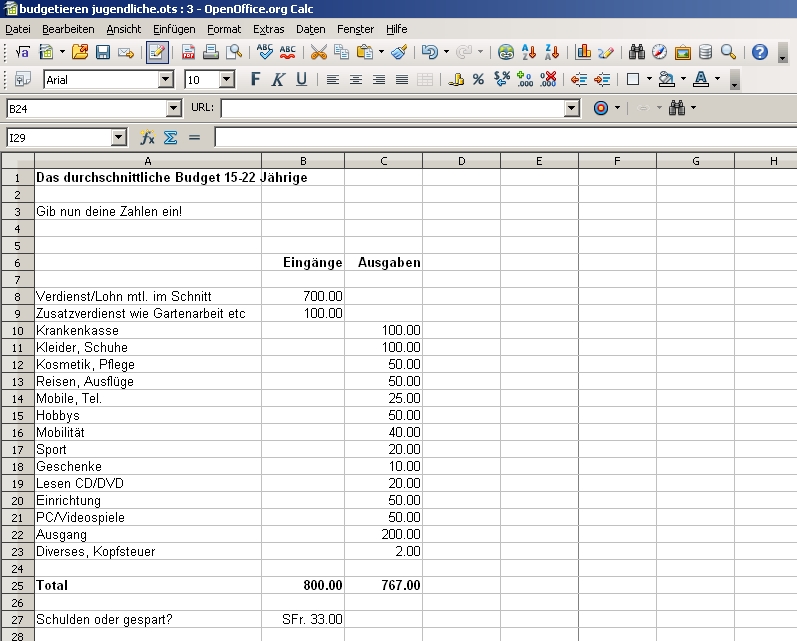Image resolution: width=797 pixels, height=641 pixels.
Task: Toggle the AutoSpellcheck wavy underline icon
Action: pos(287,52)
